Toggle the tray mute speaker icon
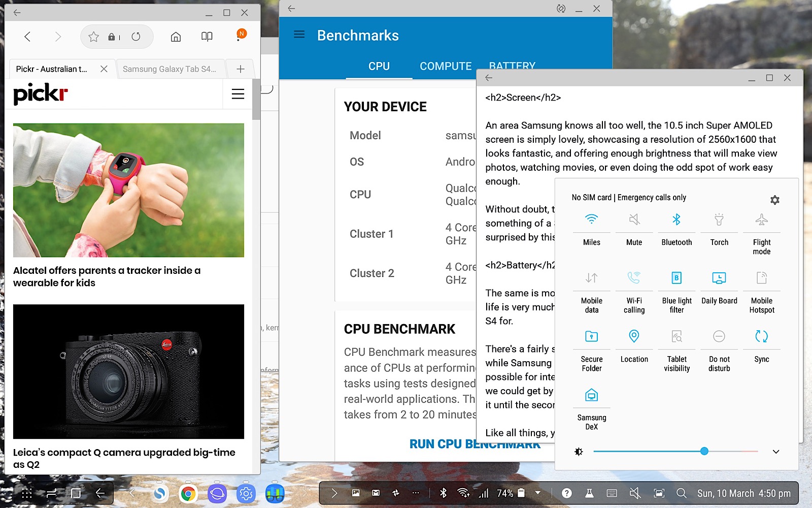The height and width of the screenshot is (508, 812). click(x=635, y=493)
